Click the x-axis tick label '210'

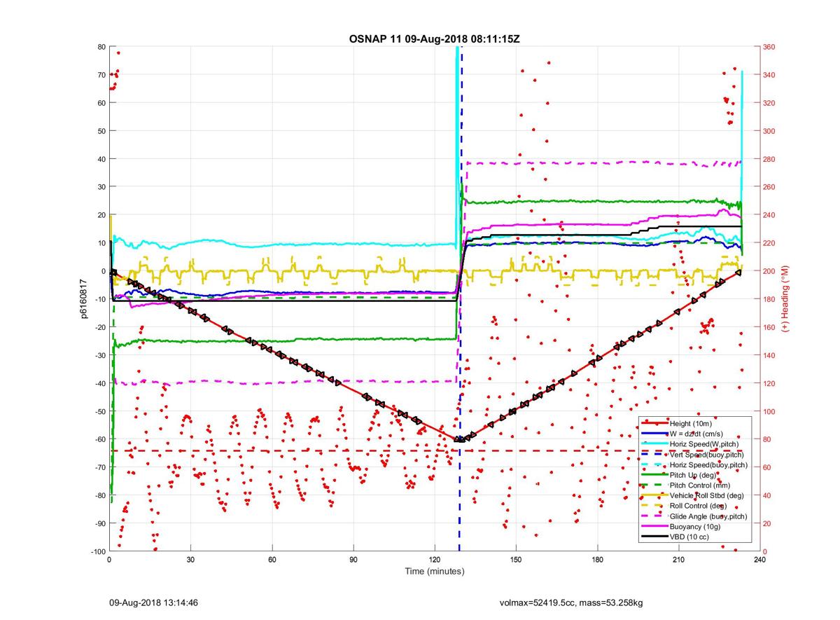(x=678, y=560)
